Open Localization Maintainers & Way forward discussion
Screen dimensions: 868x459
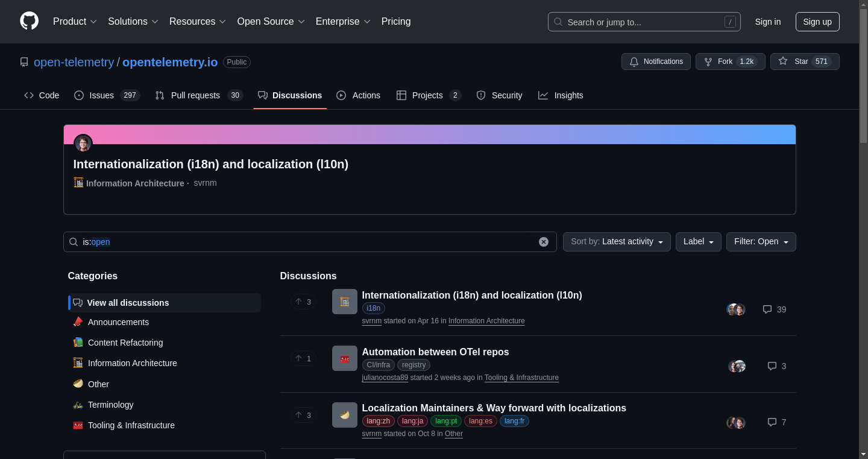click(494, 408)
